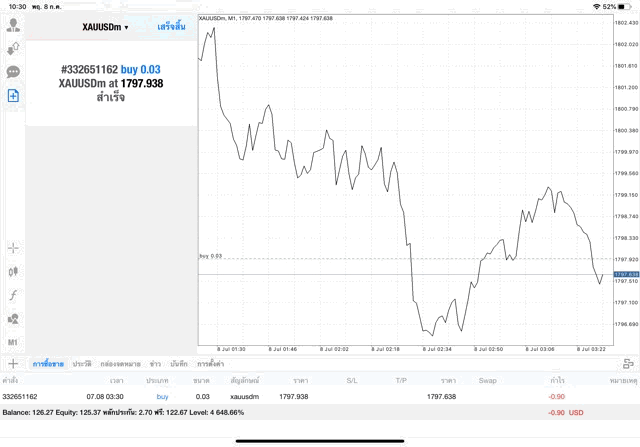Image resolution: width=640 pixels, height=447 pixels.
Task: Switch to the การซื้อขาย trade tab
Action: pos(48,364)
